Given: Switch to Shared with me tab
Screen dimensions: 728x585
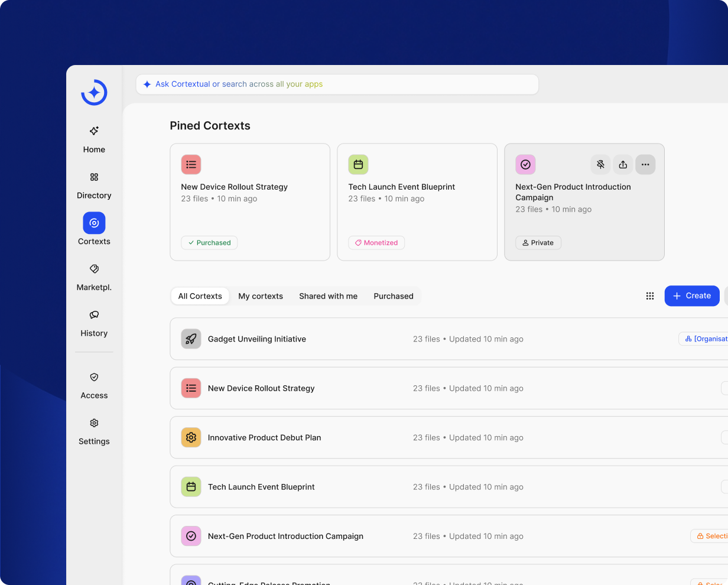Looking at the screenshot, I should coord(328,296).
